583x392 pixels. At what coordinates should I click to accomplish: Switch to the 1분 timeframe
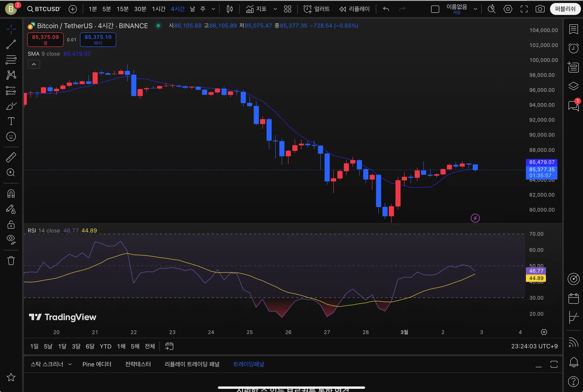[93, 9]
